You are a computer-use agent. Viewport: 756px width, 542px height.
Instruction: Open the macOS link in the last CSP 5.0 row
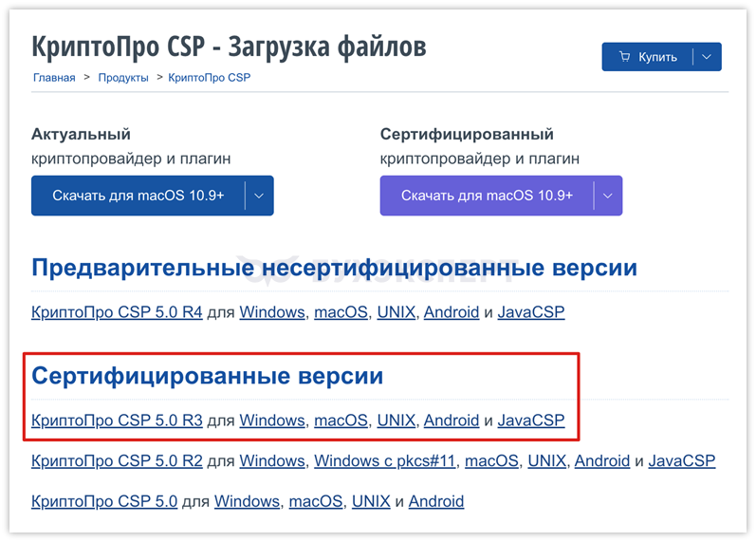click(316, 501)
